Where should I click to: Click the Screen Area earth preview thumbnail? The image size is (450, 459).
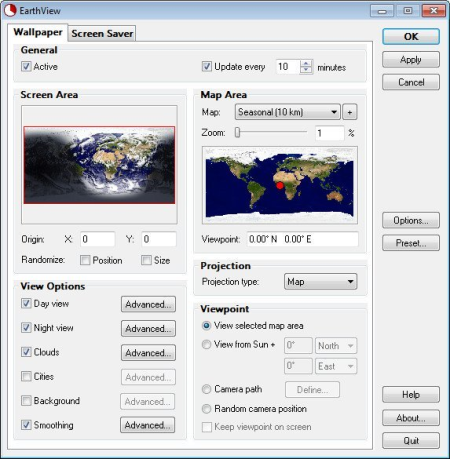[99, 165]
